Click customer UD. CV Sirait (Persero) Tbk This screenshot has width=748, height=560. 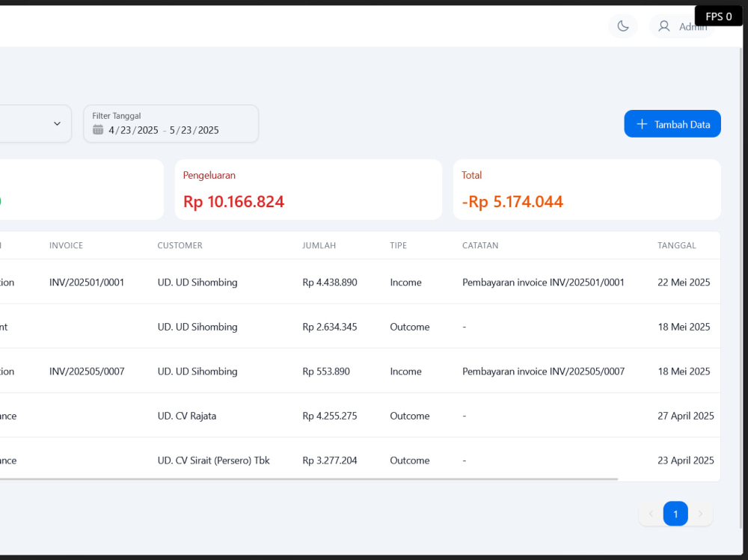pos(214,461)
